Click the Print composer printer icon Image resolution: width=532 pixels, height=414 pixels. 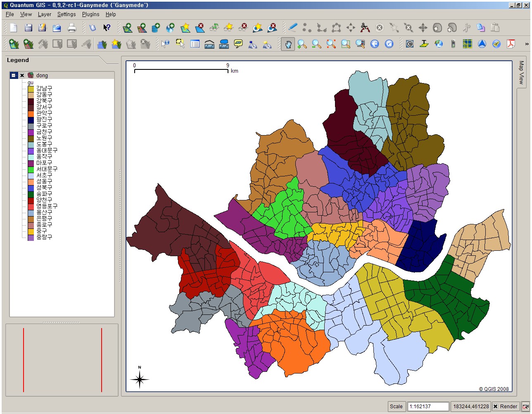point(72,28)
